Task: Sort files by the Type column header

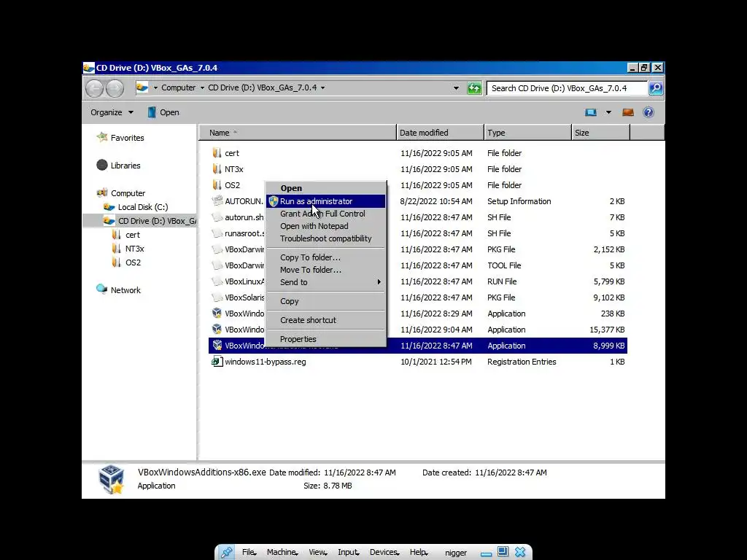Action: 528,133
